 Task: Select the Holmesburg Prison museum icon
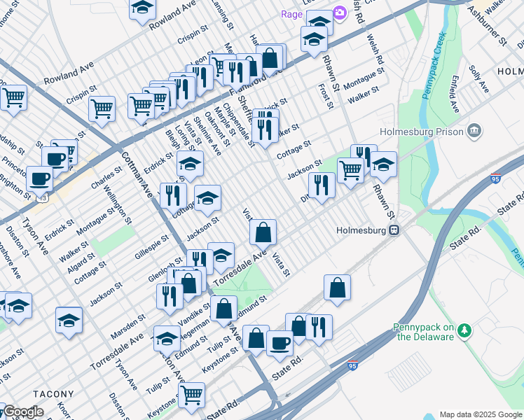pyautogui.click(x=475, y=130)
